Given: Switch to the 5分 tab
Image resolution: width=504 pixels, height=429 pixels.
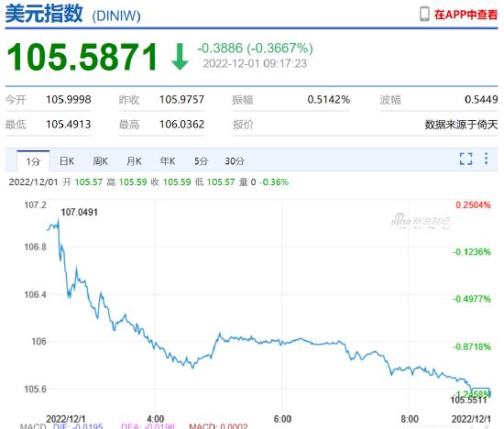Looking at the screenshot, I should [x=201, y=161].
